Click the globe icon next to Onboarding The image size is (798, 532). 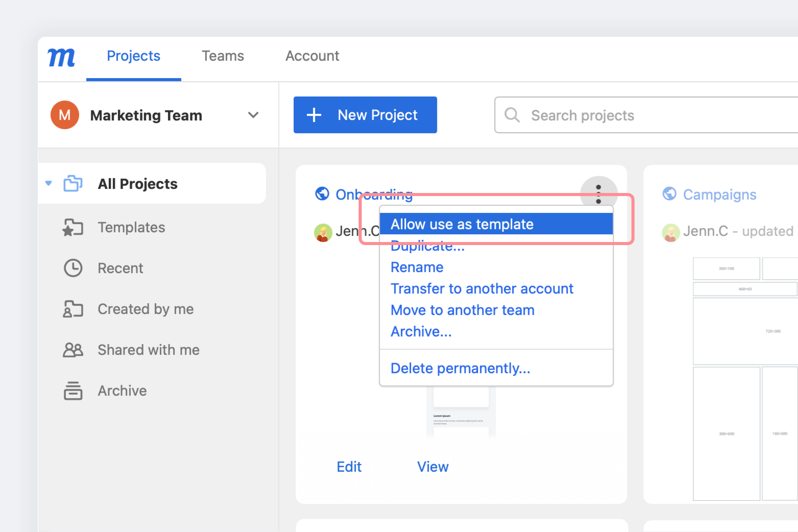[x=322, y=194]
